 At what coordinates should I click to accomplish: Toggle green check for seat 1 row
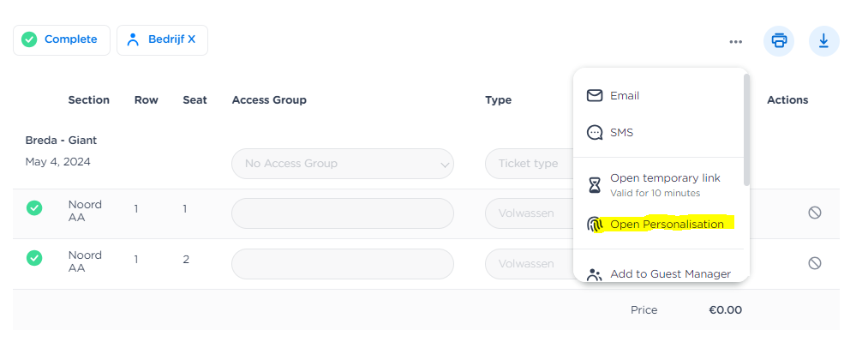[x=34, y=207]
